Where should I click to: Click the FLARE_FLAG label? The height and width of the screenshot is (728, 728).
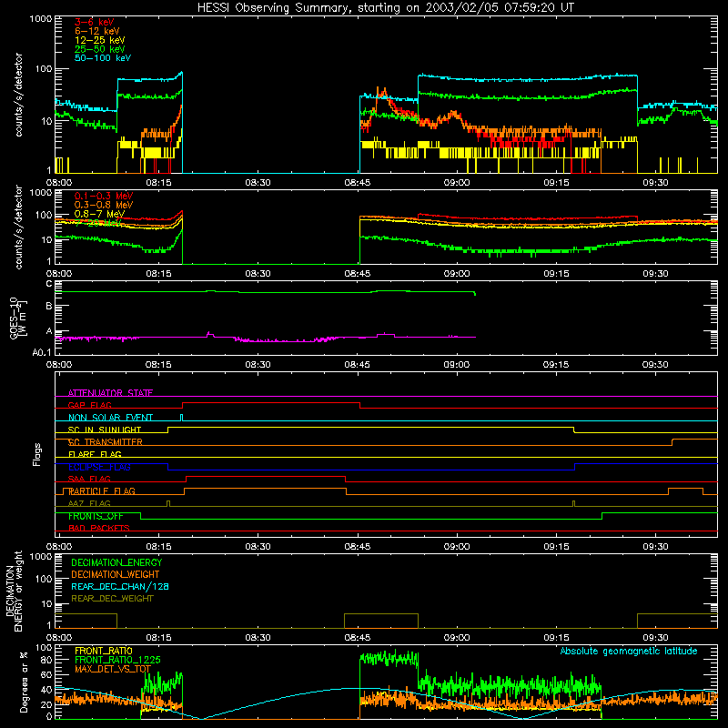pos(95,454)
